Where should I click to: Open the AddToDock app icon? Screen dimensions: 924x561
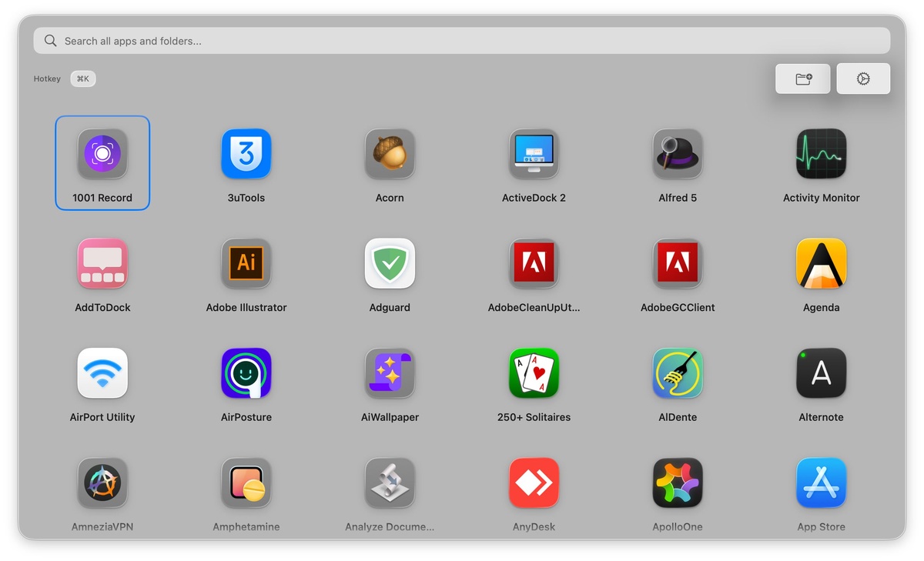102,264
